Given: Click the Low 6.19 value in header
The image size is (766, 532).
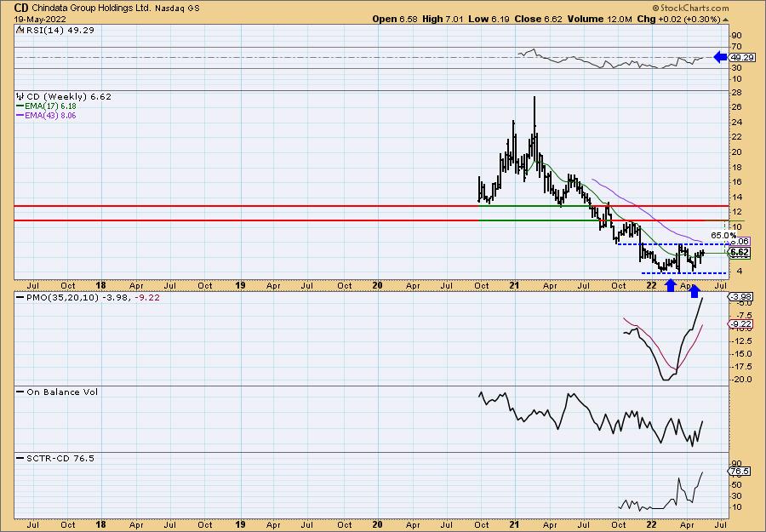Looking at the screenshot, I should coord(489,19).
